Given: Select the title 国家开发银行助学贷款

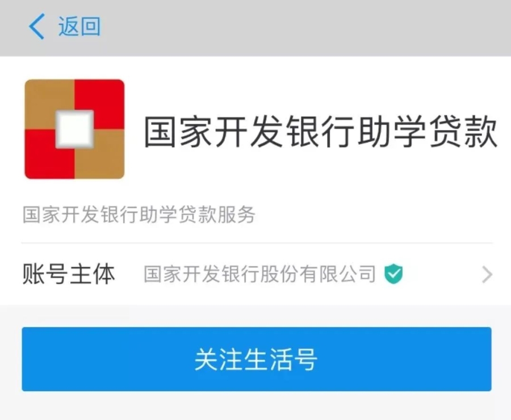Looking at the screenshot, I should [320, 132].
